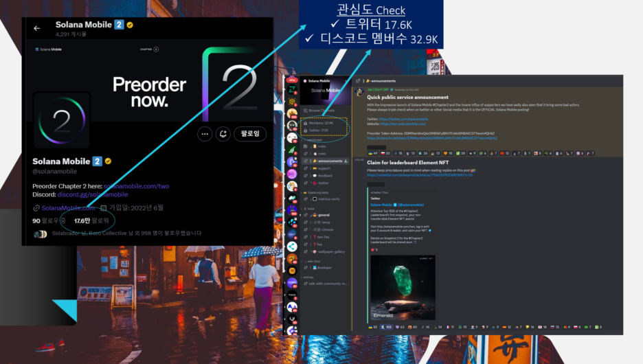
Task: View the 90 팔로우 중 following list
Action: tap(49, 220)
